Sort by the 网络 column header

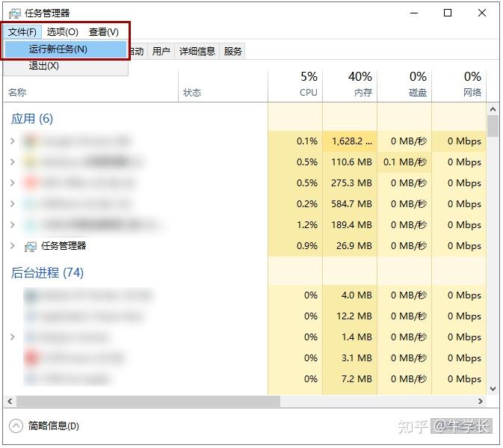coord(472,85)
